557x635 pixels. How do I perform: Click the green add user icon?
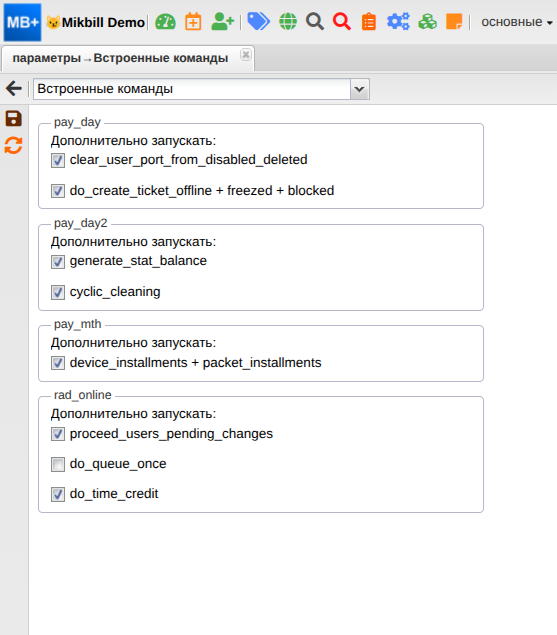[x=222, y=22]
